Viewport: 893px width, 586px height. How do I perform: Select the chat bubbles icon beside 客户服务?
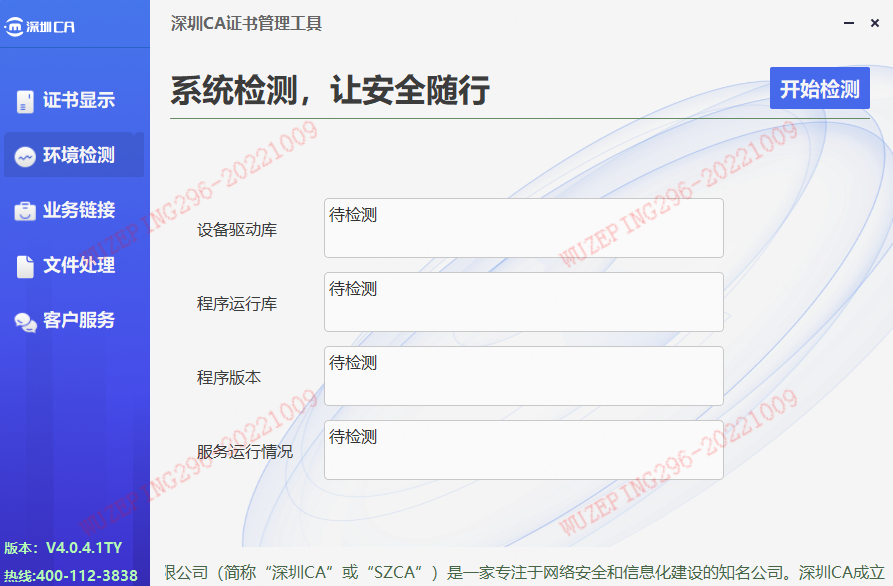pos(25,321)
